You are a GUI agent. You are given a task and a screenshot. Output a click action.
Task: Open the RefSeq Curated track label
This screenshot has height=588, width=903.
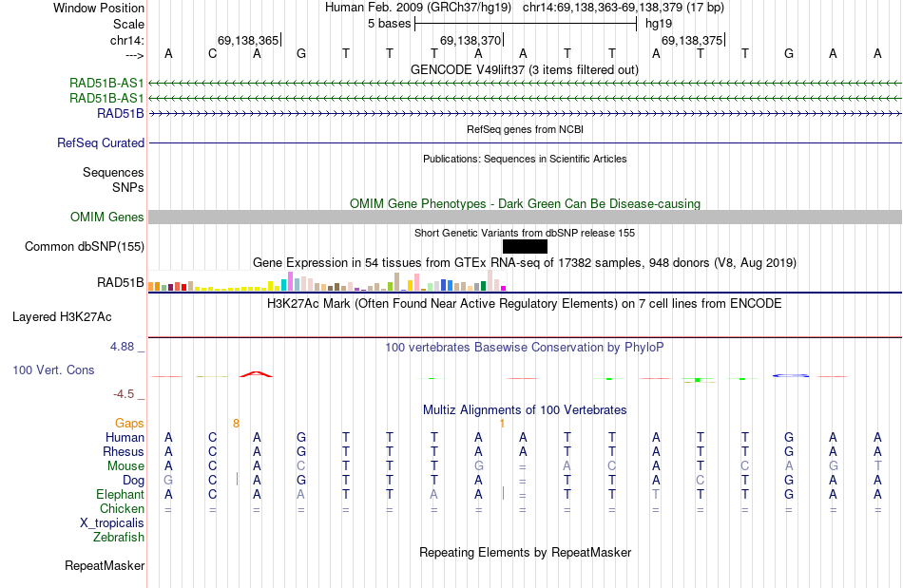pyautogui.click(x=101, y=142)
